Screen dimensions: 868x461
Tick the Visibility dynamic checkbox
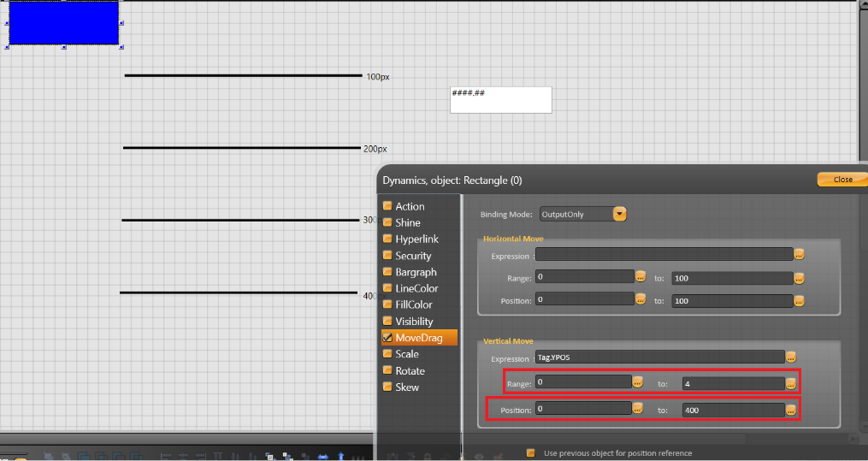click(387, 322)
